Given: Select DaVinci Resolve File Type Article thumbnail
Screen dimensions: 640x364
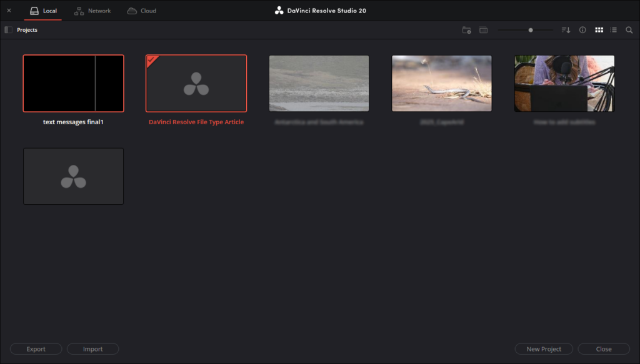Looking at the screenshot, I should (196, 83).
